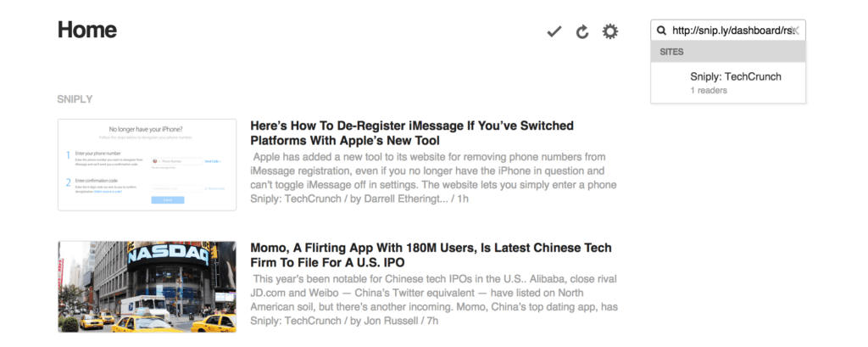Screen dimensions: 868x347
Task: Click the Home page heading
Action: [x=86, y=31]
